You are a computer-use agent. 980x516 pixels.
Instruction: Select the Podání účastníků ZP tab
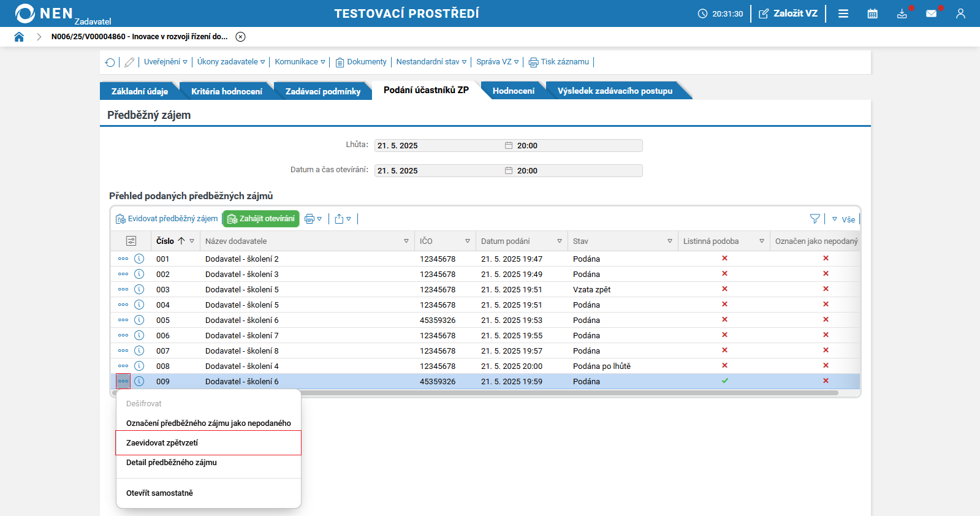point(426,90)
